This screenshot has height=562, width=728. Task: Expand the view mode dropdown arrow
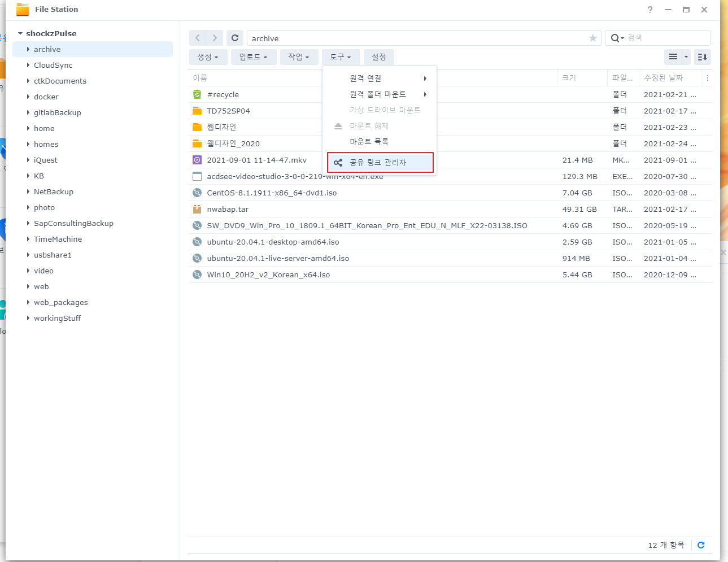686,57
